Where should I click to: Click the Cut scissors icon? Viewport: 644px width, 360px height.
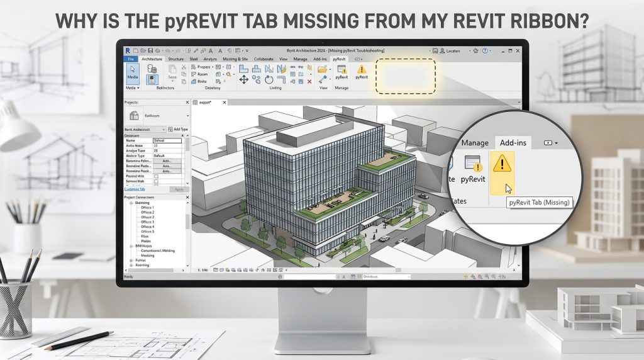(x=184, y=67)
